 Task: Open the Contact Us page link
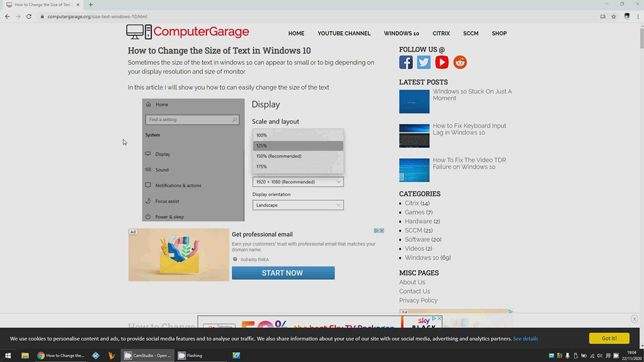pyautogui.click(x=414, y=291)
